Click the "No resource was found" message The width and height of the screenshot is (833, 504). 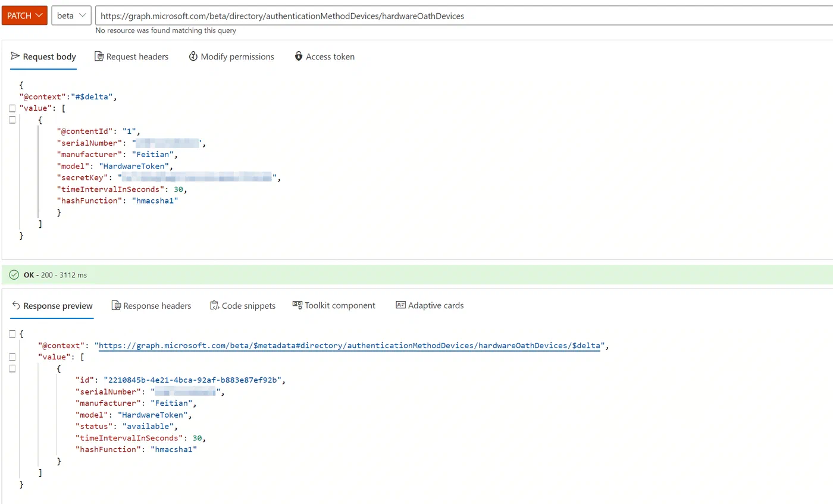tap(166, 30)
